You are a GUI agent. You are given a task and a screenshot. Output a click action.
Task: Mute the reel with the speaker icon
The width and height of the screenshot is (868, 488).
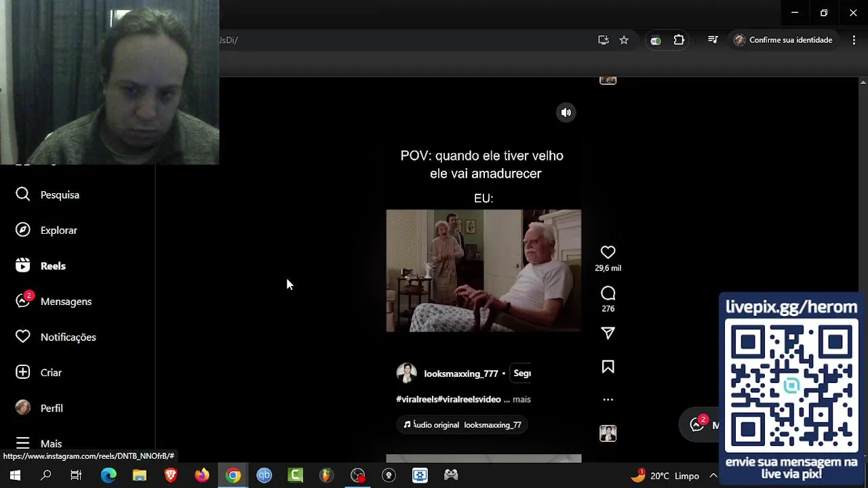click(x=566, y=113)
